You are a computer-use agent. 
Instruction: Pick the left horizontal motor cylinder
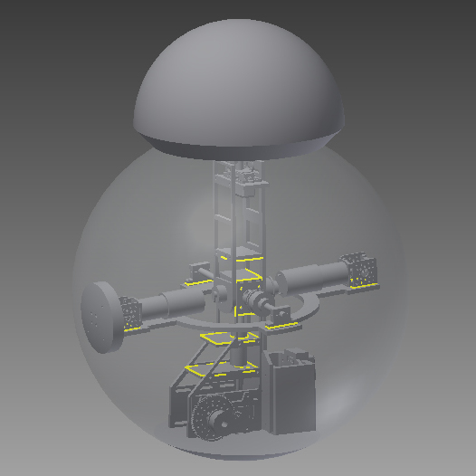pos(173,303)
